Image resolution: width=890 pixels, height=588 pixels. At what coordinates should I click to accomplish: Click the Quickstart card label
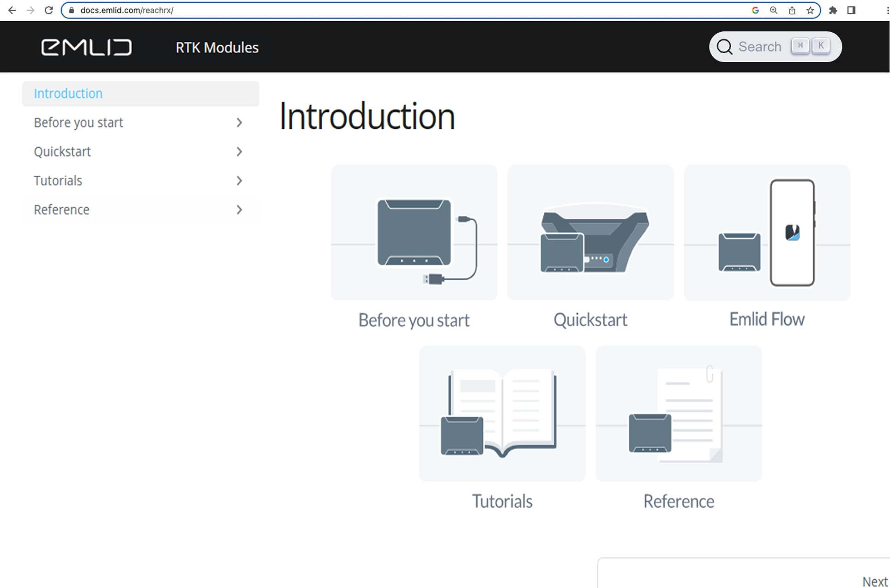[590, 320]
